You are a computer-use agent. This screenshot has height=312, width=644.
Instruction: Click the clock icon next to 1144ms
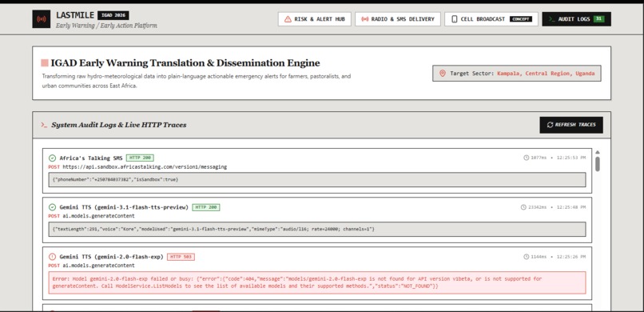(526, 257)
